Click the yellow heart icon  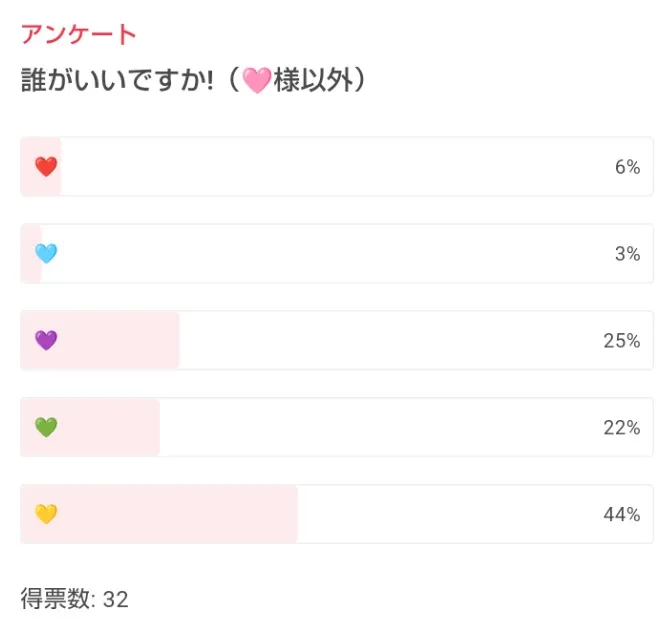click(46, 514)
